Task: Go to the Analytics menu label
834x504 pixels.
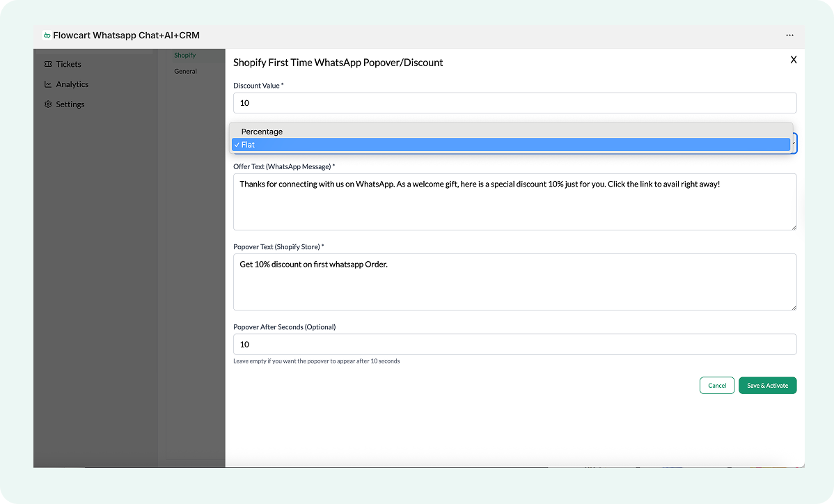Action: click(x=72, y=84)
